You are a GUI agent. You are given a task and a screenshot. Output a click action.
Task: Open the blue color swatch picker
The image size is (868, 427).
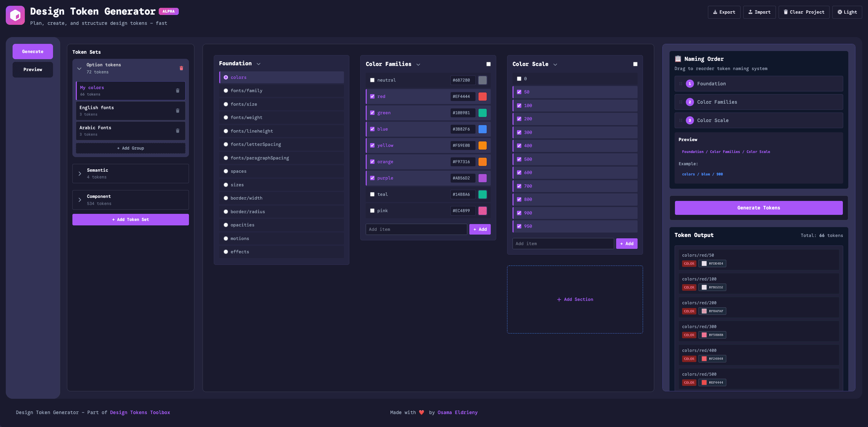point(482,129)
